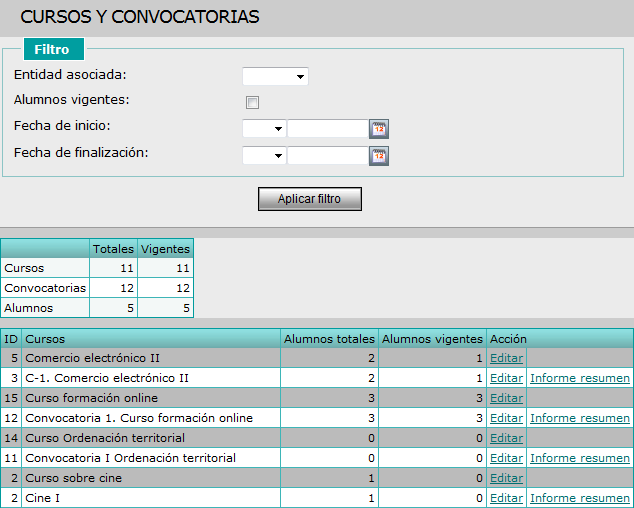Click the Alumnos totales column header
The width and height of the screenshot is (634, 508).
pos(329,339)
